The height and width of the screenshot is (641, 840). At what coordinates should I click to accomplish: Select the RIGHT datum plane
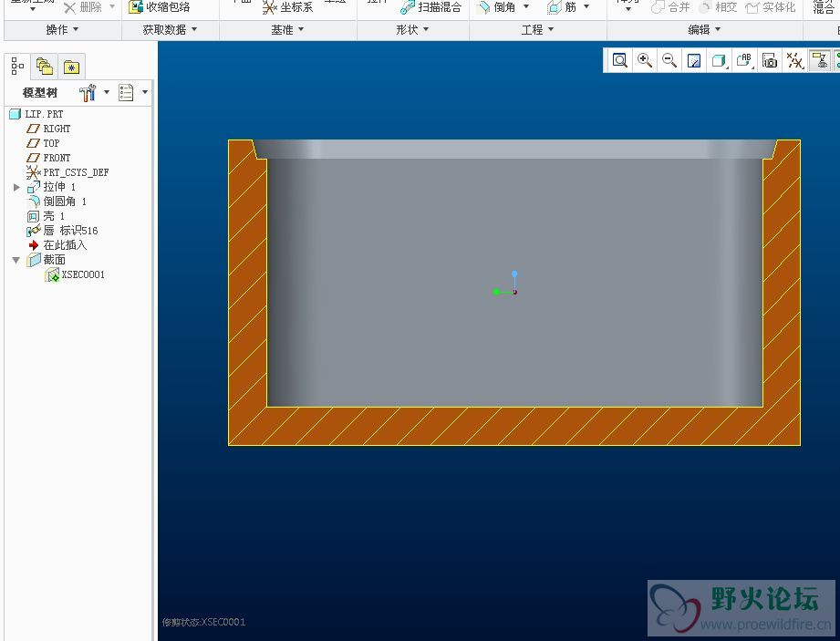(48, 129)
